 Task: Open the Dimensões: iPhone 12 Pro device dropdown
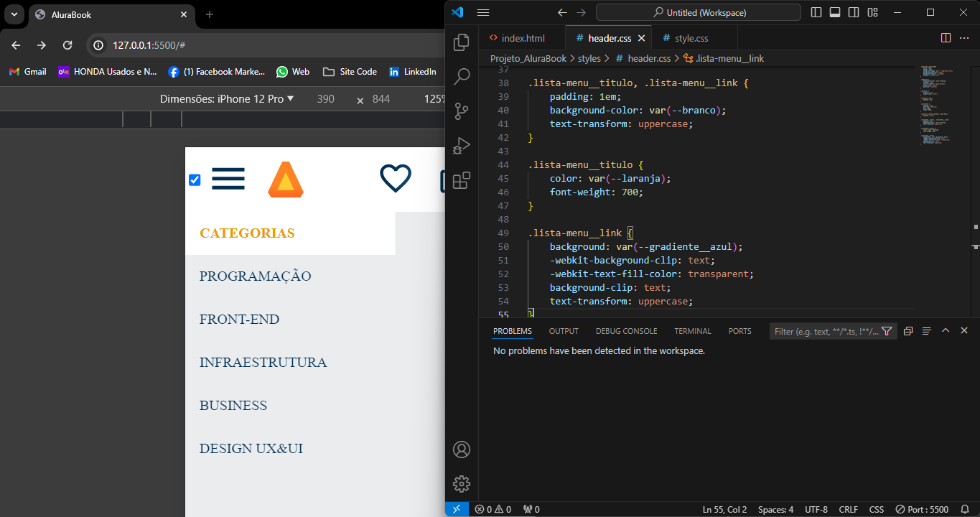[227, 99]
